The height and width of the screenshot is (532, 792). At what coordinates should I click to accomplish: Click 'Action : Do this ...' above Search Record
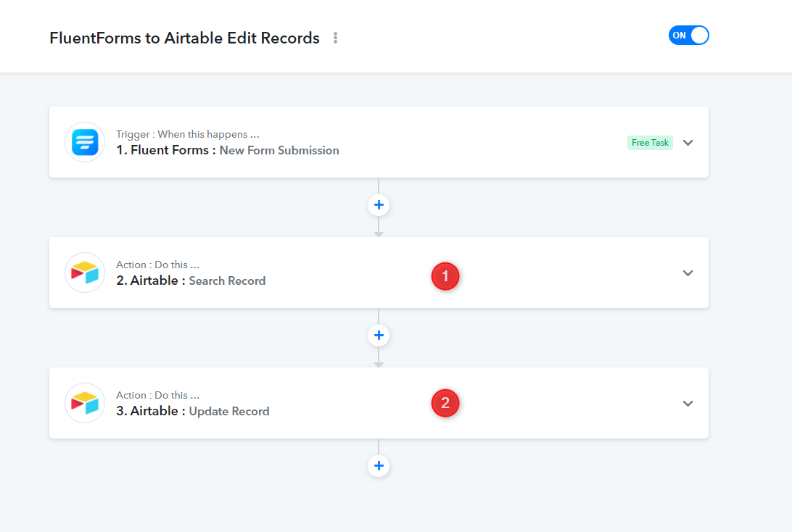pyautogui.click(x=157, y=265)
